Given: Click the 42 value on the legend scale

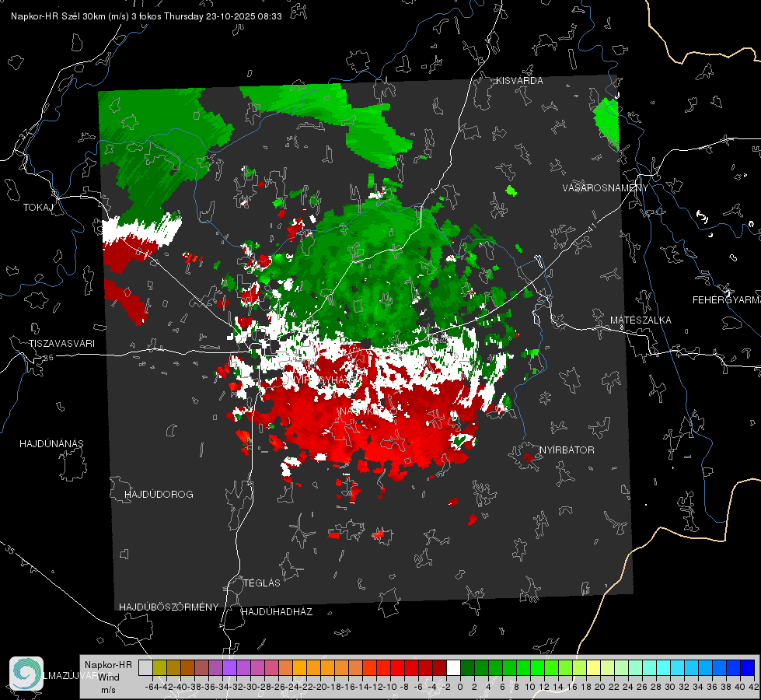Looking at the screenshot, I should [754, 687].
